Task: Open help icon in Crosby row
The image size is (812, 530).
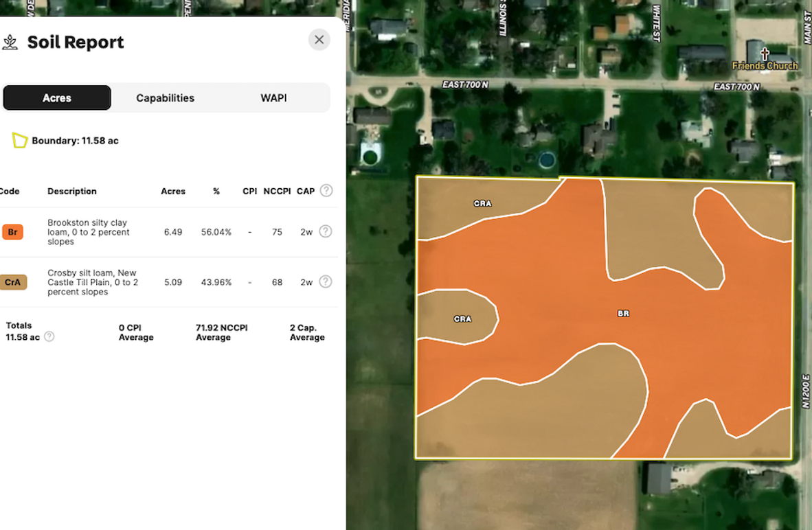Action: click(326, 282)
